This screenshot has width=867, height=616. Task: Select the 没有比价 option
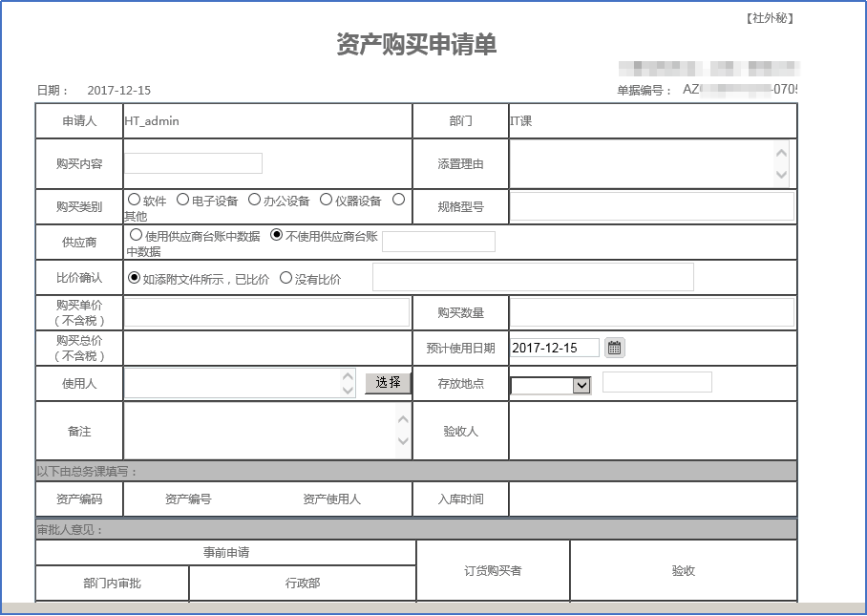[x=285, y=275]
